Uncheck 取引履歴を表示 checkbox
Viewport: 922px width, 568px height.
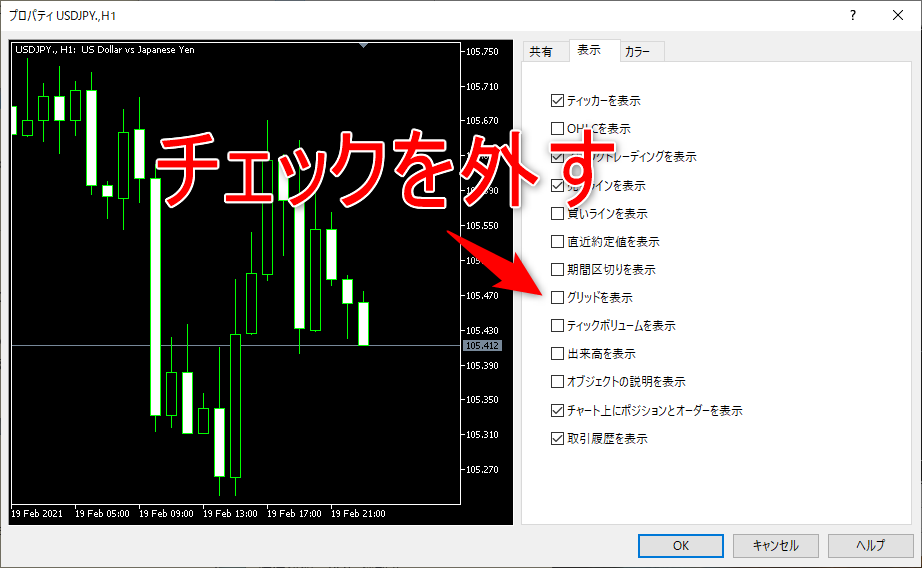point(557,439)
